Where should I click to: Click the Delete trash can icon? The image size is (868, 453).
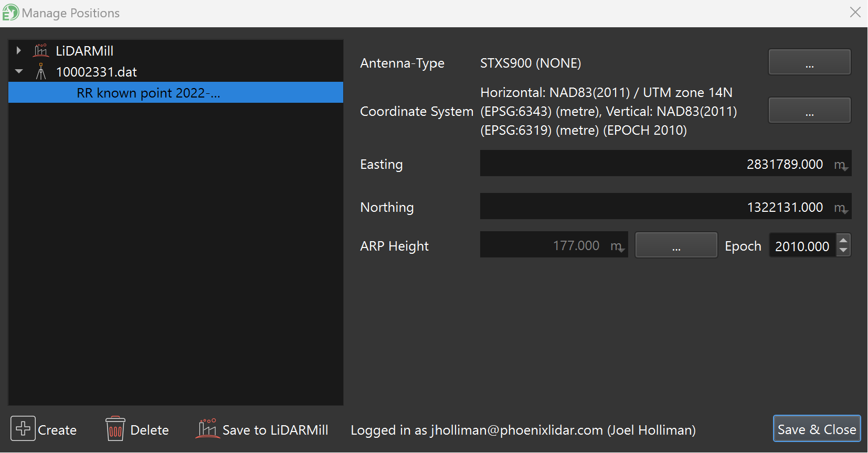click(x=115, y=429)
